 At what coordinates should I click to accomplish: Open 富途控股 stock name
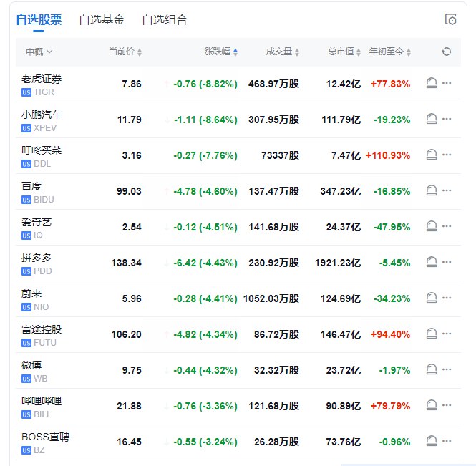(42, 329)
